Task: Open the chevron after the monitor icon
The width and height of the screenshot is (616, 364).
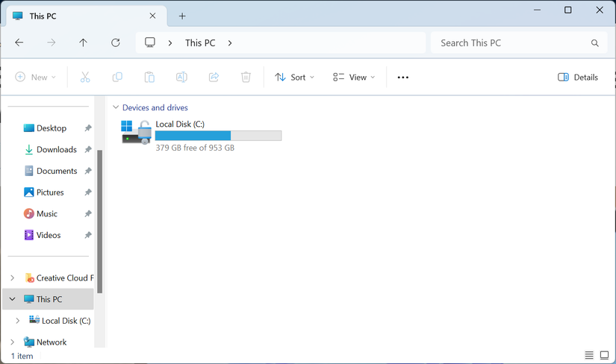Action: (170, 43)
